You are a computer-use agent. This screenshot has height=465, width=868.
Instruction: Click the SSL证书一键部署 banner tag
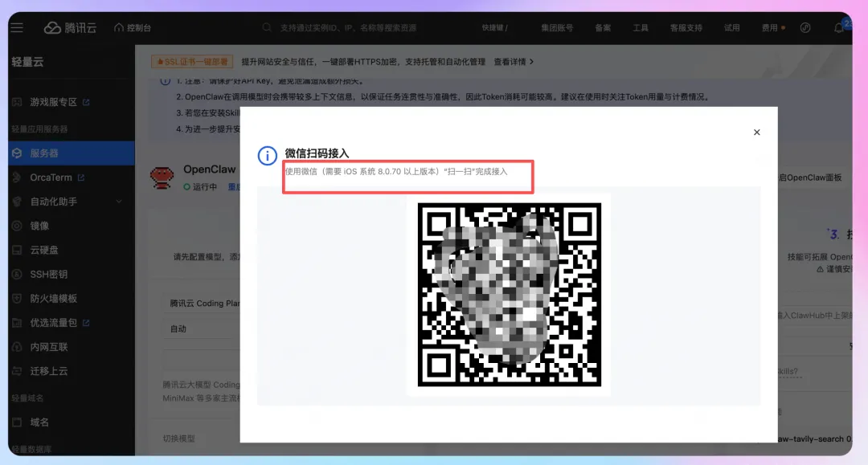click(191, 62)
